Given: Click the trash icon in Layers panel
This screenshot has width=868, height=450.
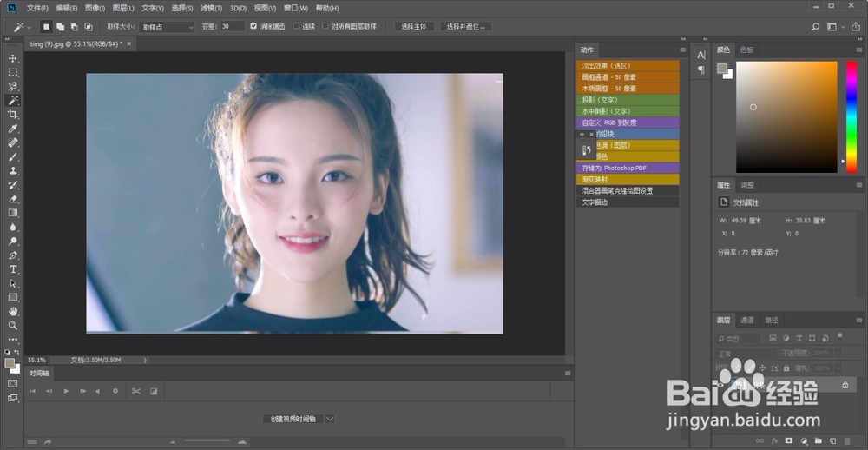Looking at the screenshot, I should point(847,441).
